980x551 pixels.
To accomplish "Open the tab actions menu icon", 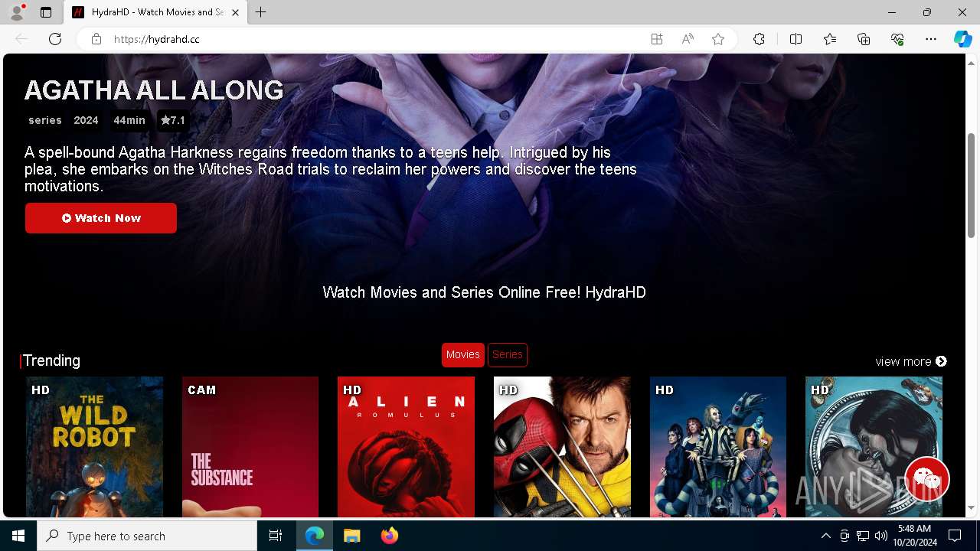I will point(46,12).
